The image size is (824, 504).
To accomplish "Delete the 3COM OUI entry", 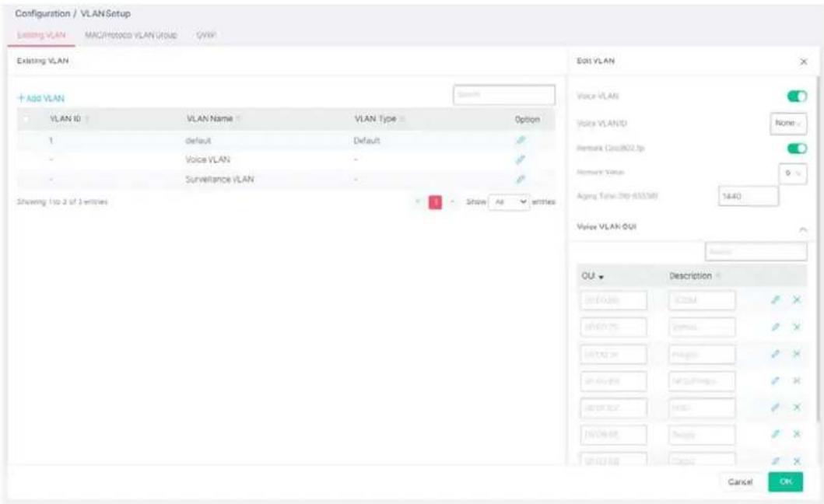I will (x=797, y=300).
